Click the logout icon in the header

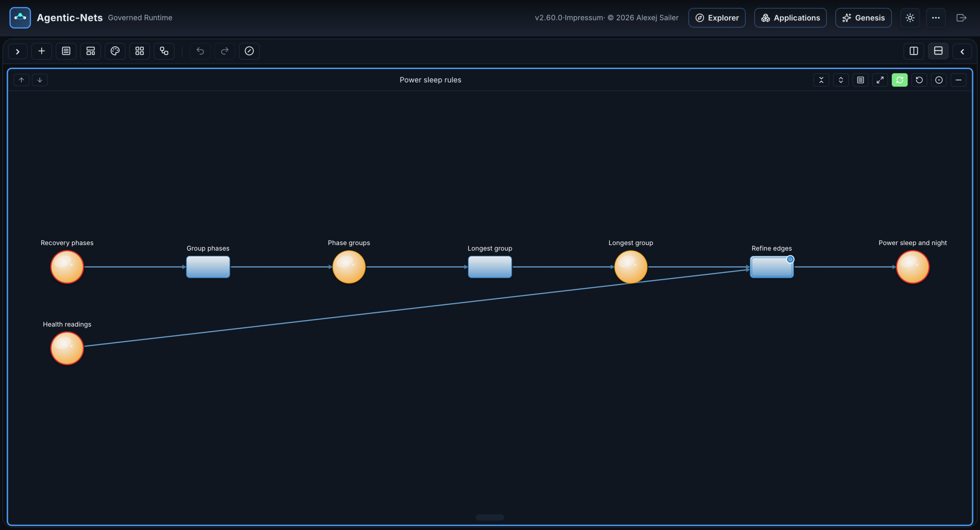961,18
